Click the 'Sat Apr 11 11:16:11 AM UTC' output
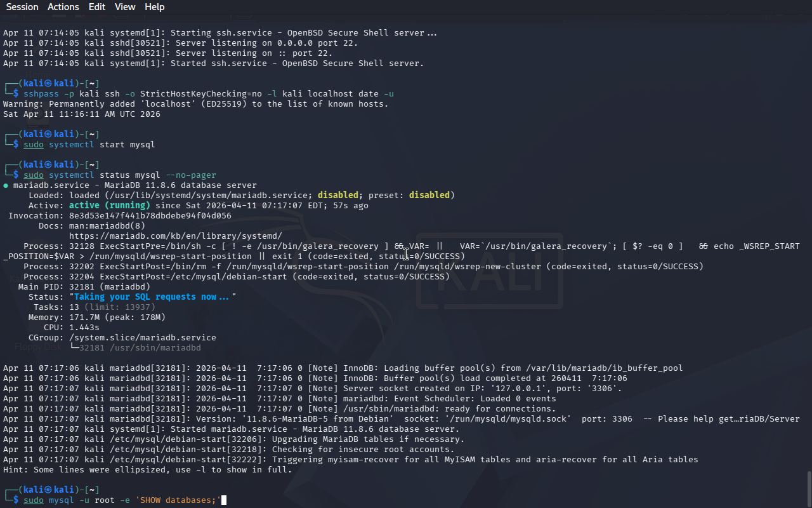Image resolution: width=812 pixels, height=508 pixels. [x=81, y=114]
